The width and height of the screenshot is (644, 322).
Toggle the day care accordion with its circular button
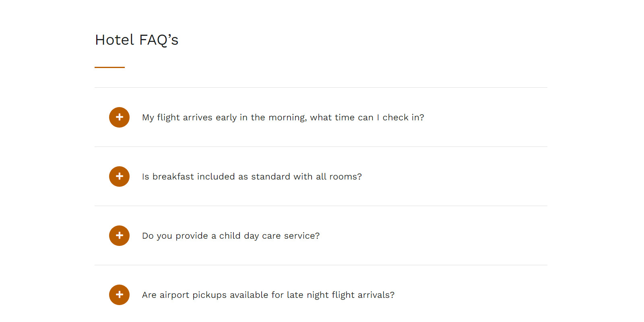click(x=119, y=235)
